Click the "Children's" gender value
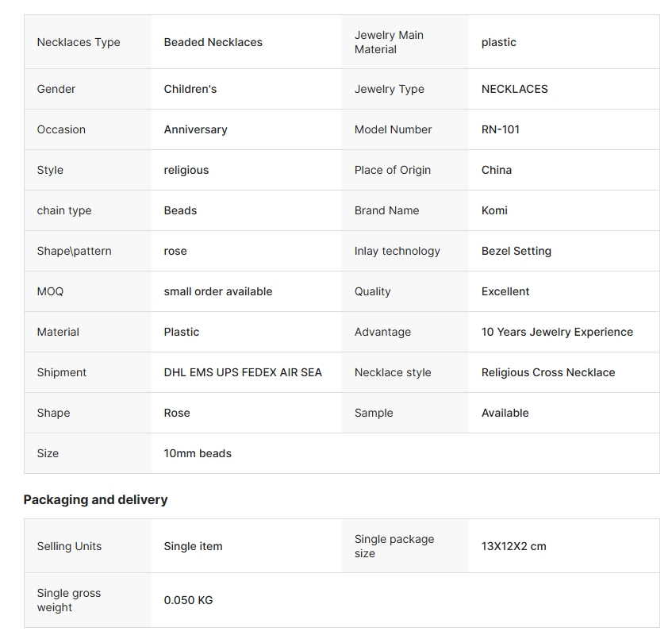 point(190,89)
